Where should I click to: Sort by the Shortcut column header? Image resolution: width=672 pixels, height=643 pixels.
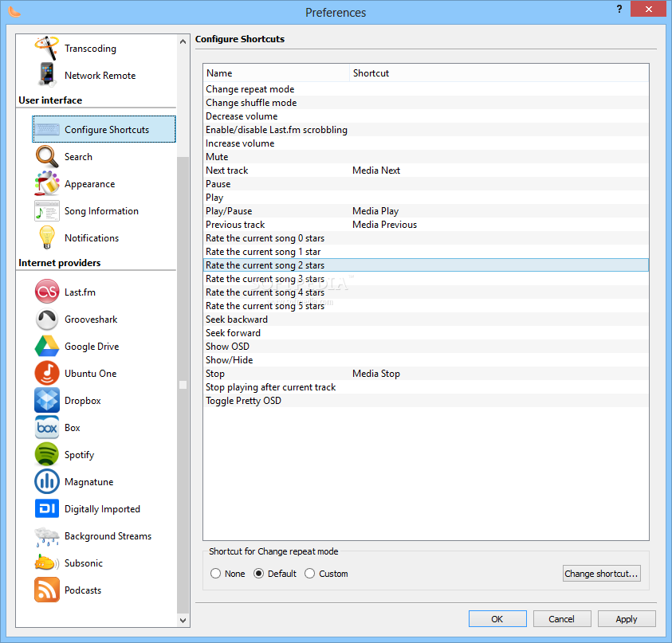point(499,73)
